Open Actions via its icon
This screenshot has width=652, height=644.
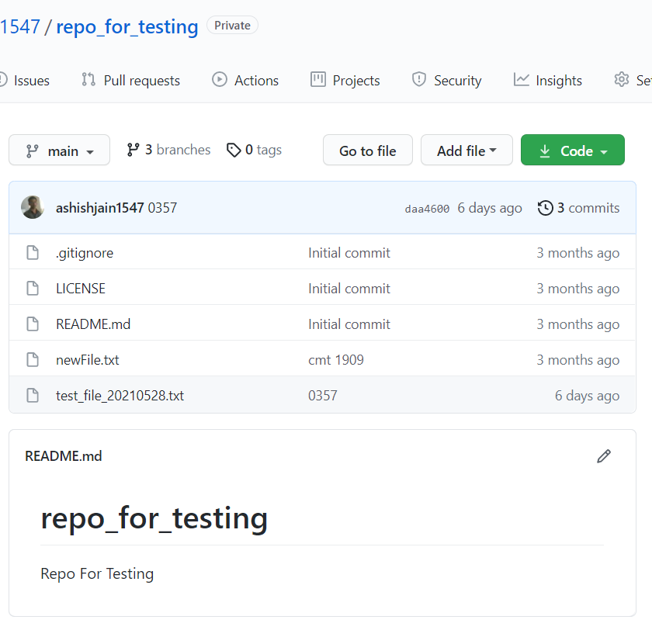219,80
